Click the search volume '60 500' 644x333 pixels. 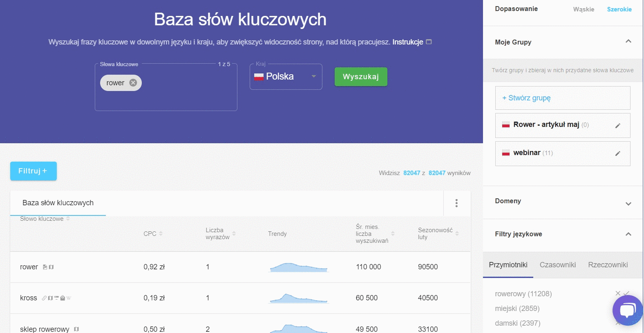click(367, 298)
